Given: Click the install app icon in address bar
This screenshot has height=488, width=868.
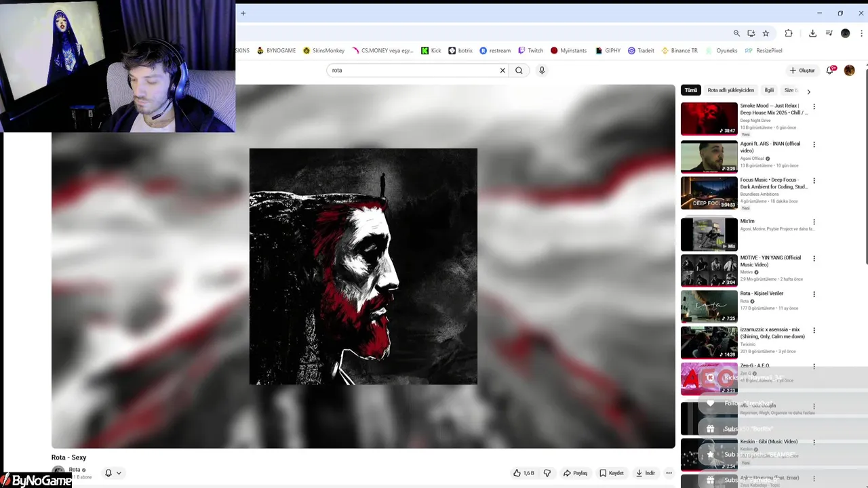Looking at the screenshot, I should pos(751,33).
